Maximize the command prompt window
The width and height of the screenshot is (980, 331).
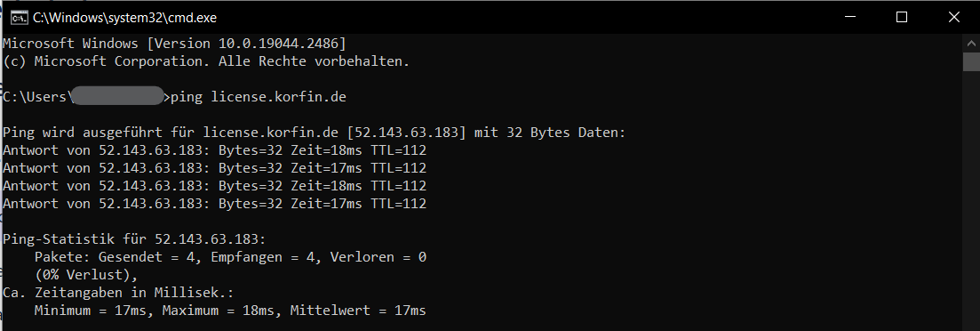click(x=901, y=18)
